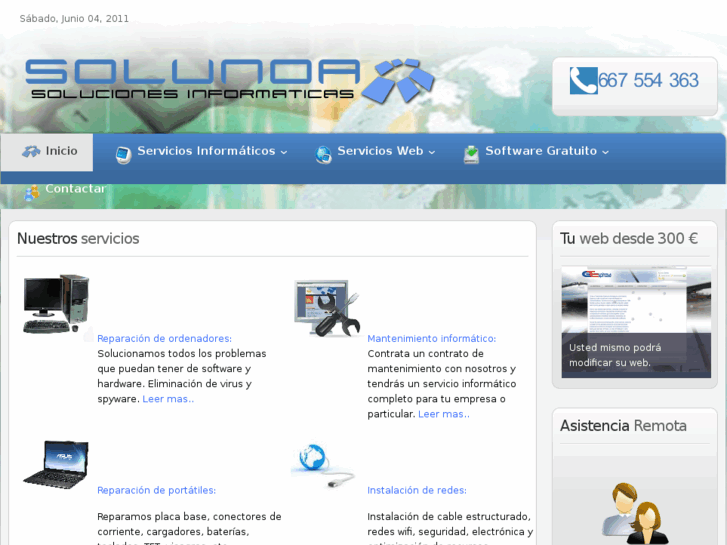Click the Contactar people icon
This screenshot has width=727, height=545.
tap(32, 192)
